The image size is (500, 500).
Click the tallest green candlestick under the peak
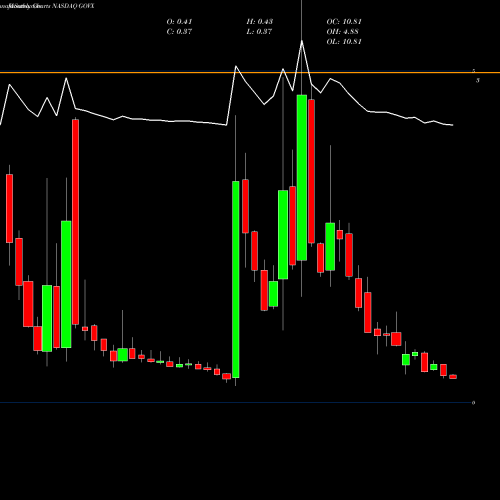point(302,178)
